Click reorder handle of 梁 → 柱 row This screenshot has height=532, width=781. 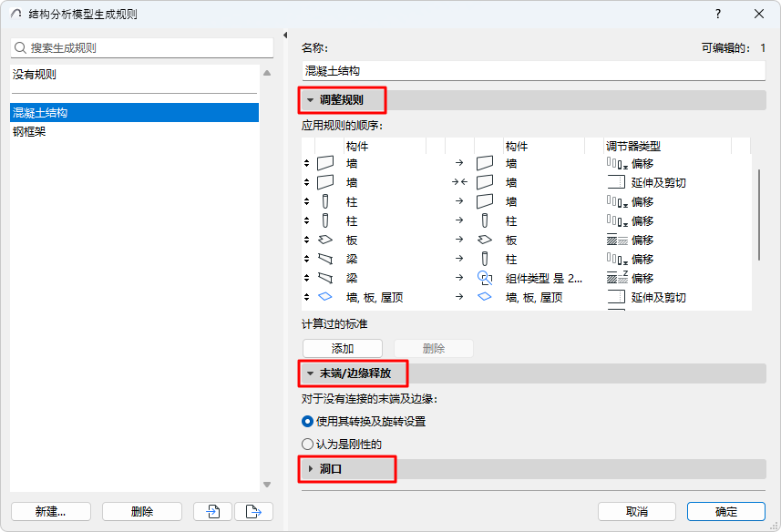306,259
